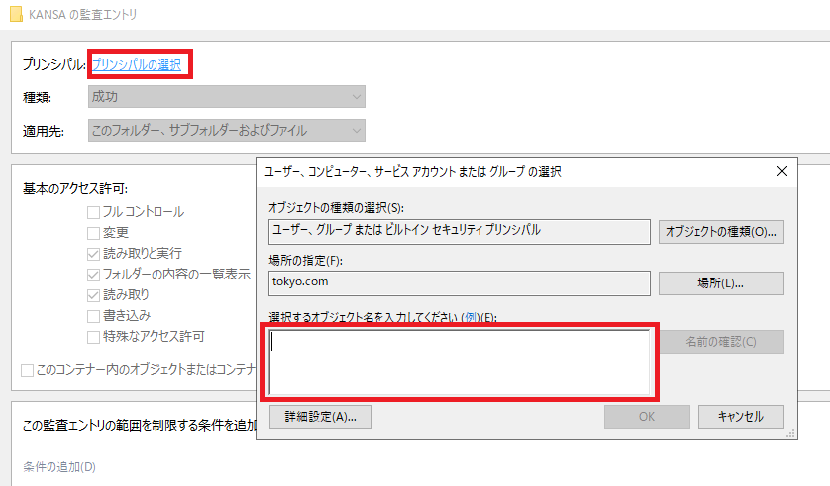Open the 種類 dropdown showing 成功

(227, 97)
